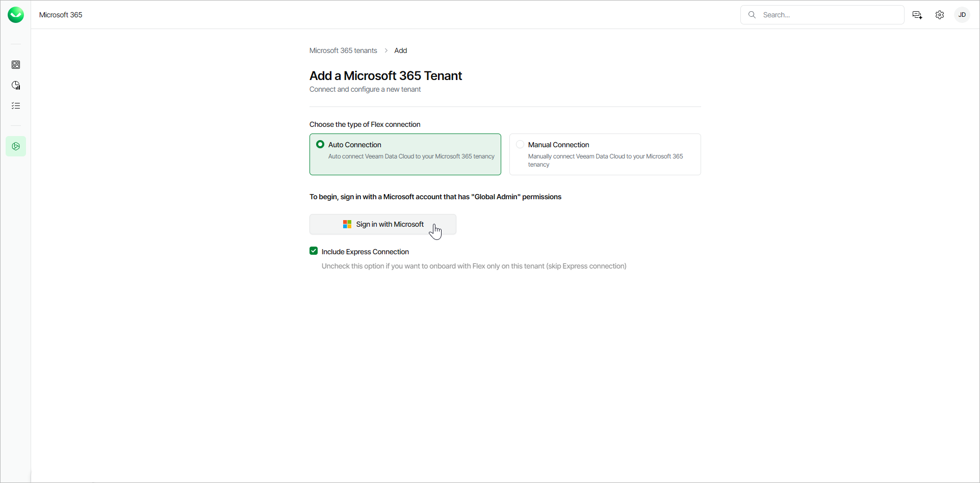Click the Include Express Connection label
Image resolution: width=980 pixels, height=483 pixels.
tap(365, 252)
